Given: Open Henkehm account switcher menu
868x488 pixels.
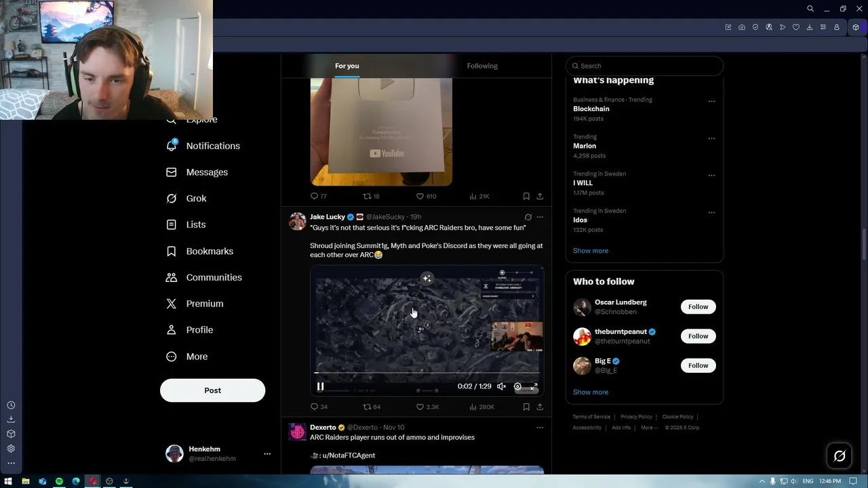Looking at the screenshot, I should [267, 454].
